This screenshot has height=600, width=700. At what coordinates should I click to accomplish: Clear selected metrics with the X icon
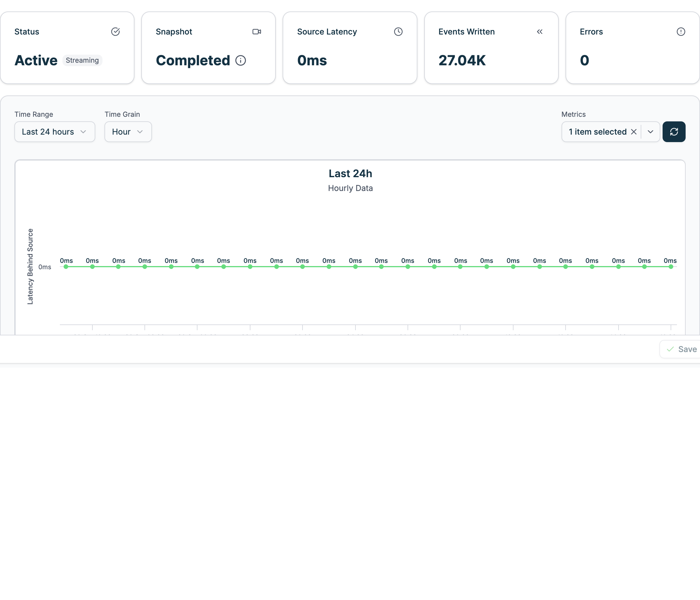[x=634, y=132]
